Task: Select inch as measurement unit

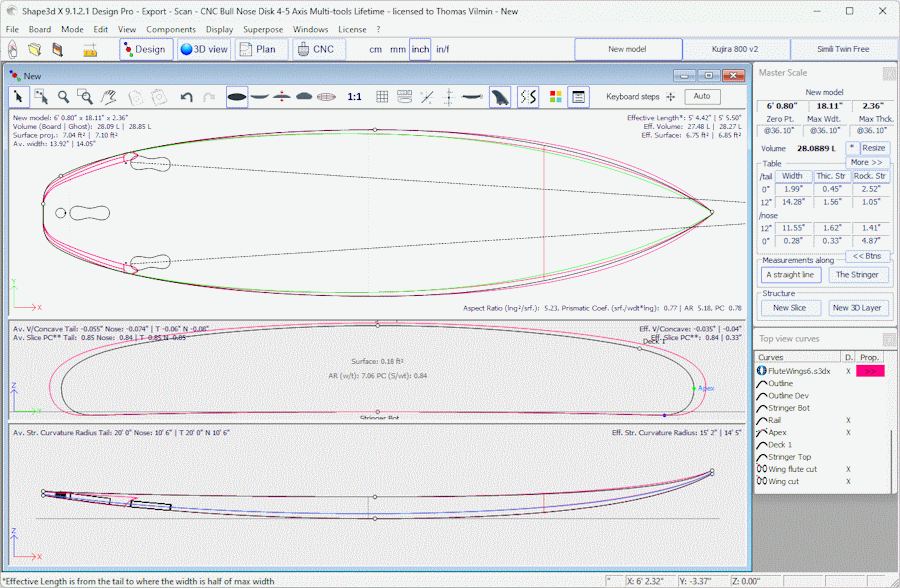Action: click(x=420, y=49)
